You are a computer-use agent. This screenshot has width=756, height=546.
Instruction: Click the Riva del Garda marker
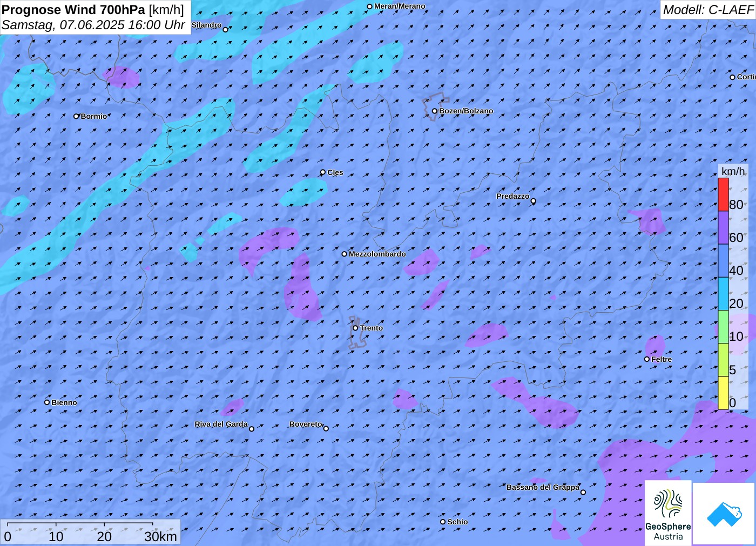coord(252,429)
